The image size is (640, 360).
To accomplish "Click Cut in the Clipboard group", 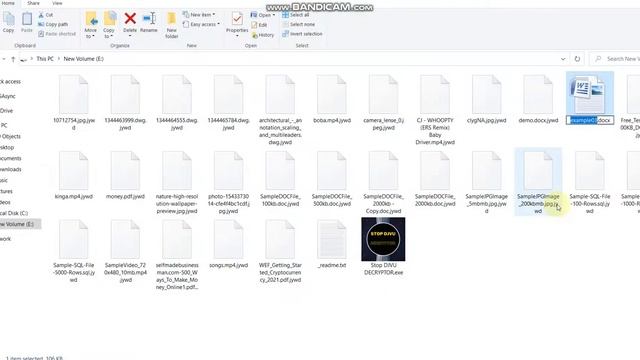I will click(x=46, y=15).
